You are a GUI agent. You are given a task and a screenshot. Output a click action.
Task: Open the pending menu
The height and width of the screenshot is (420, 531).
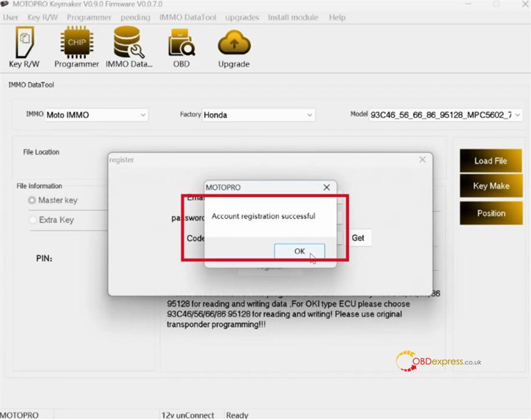click(136, 17)
